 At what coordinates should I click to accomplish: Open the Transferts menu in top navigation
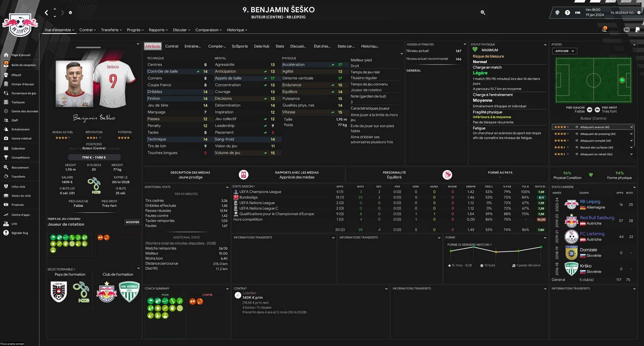coord(111,30)
